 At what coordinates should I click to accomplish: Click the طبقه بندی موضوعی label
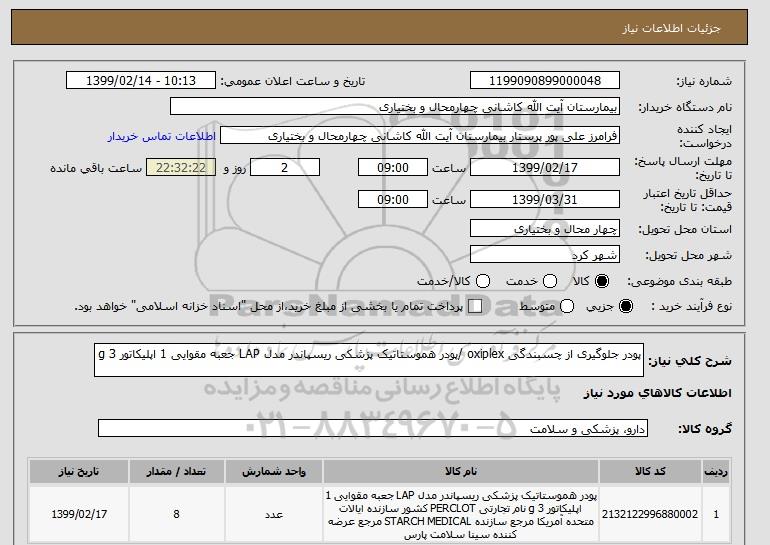[x=680, y=281]
